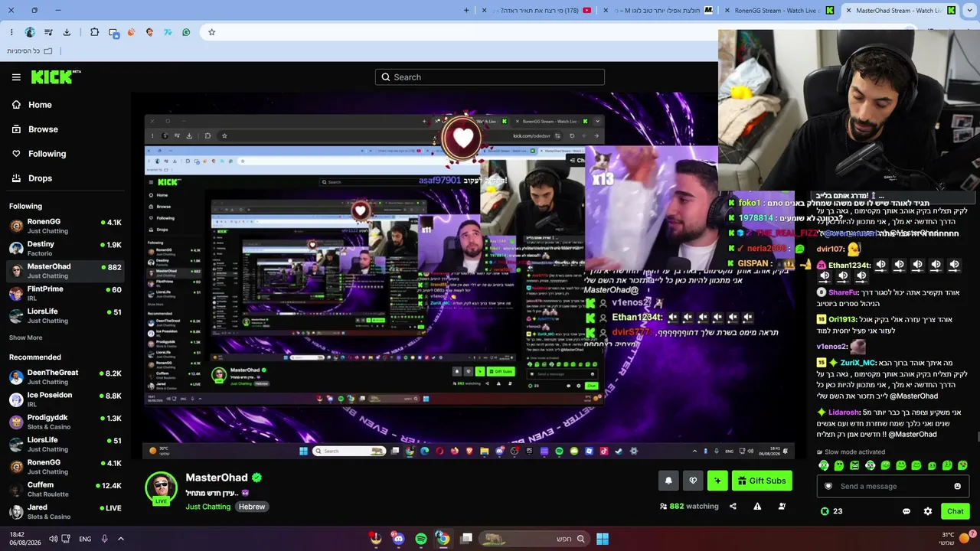Click the Kick search field
980x551 pixels.
pyautogui.click(x=490, y=77)
